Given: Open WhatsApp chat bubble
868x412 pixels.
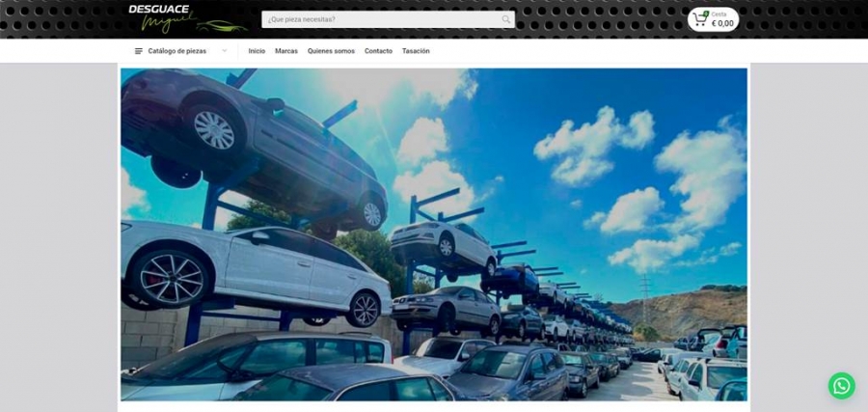Looking at the screenshot, I should tap(841, 386).
